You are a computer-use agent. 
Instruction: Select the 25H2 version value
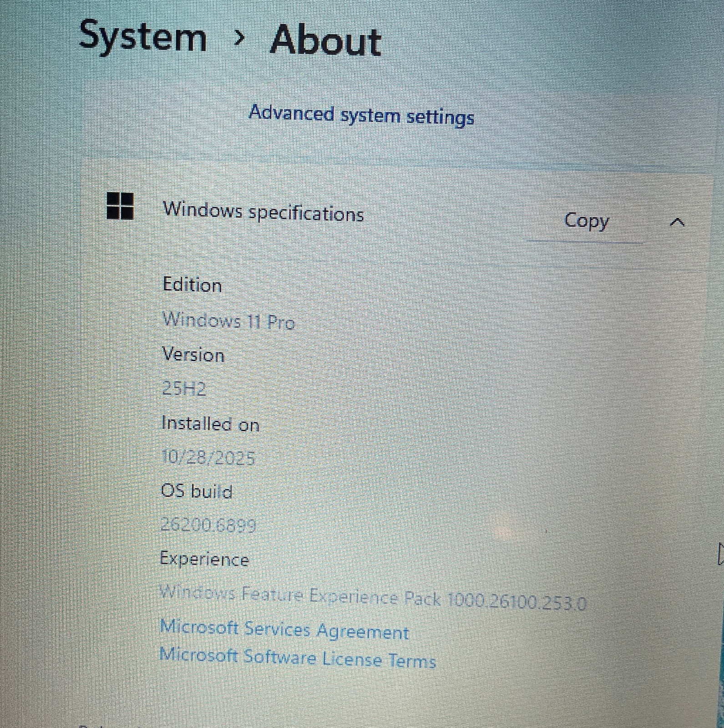184,388
